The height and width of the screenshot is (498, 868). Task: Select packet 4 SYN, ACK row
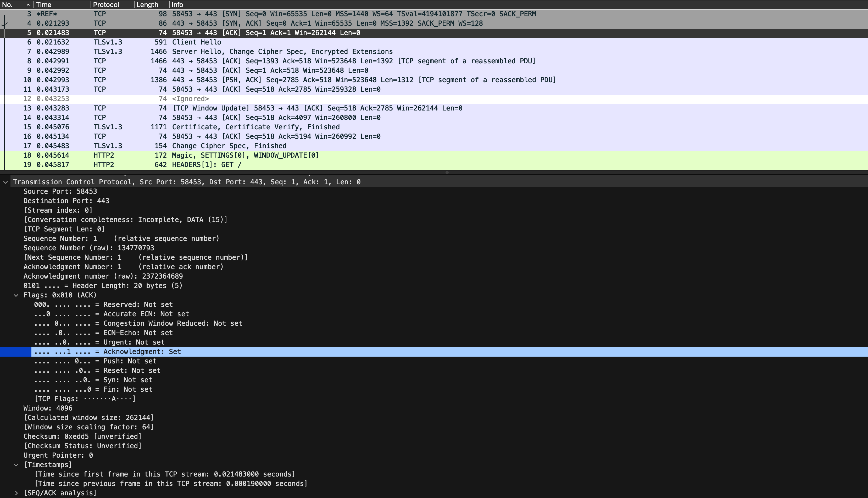click(434, 24)
